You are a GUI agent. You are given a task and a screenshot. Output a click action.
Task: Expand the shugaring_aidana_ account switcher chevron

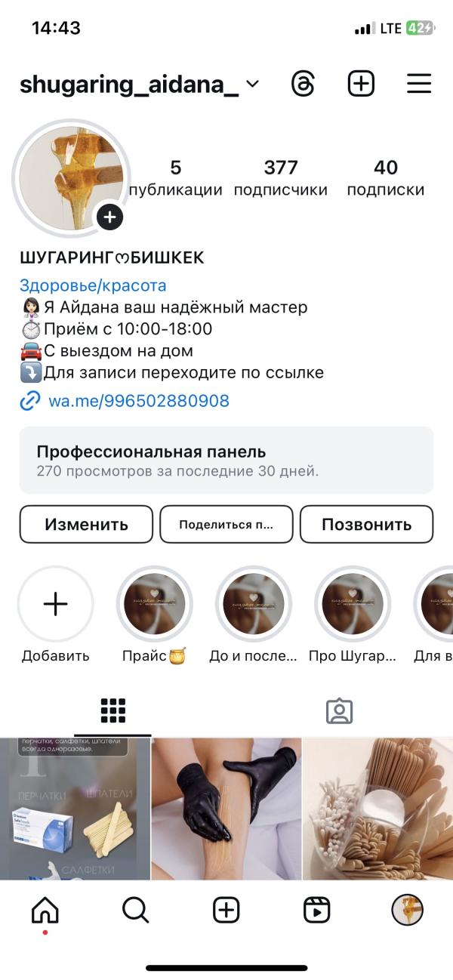[253, 85]
